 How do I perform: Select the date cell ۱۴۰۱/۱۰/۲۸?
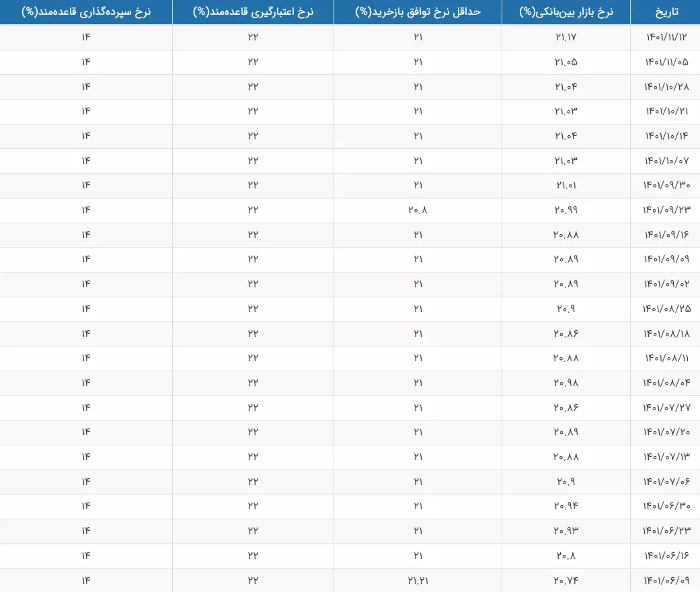click(x=666, y=87)
